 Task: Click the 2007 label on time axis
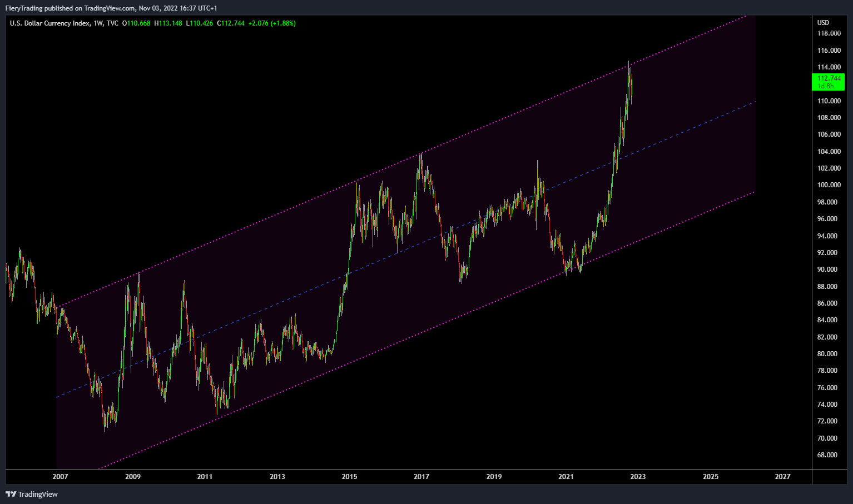(60, 477)
